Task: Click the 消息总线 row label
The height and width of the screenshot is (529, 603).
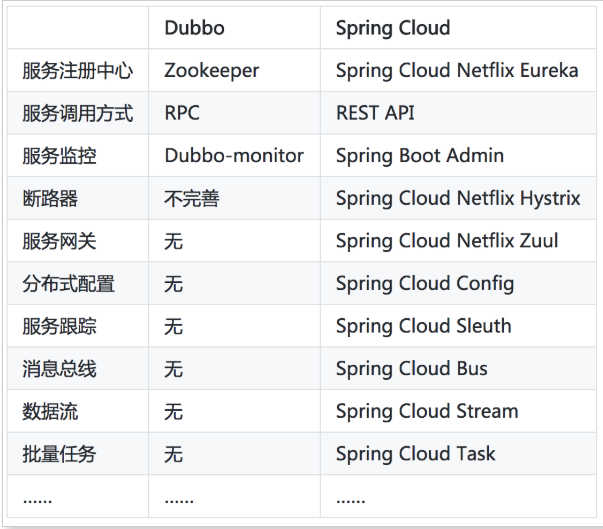Action: coord(59,369)
